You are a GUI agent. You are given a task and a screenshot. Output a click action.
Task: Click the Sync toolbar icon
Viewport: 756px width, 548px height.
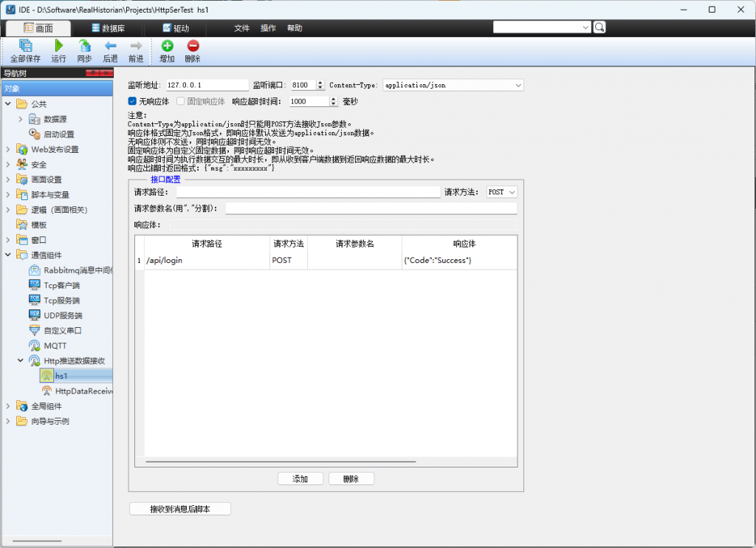click(x=84, y=46)
